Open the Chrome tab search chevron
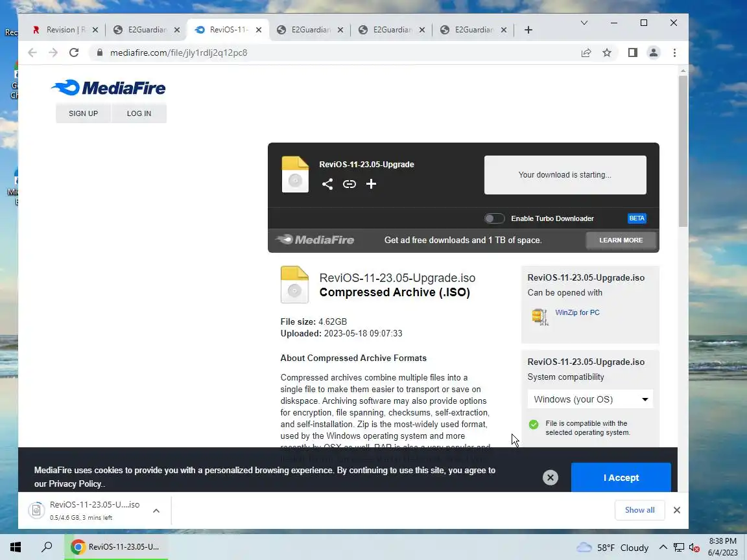 click(584, 23)
